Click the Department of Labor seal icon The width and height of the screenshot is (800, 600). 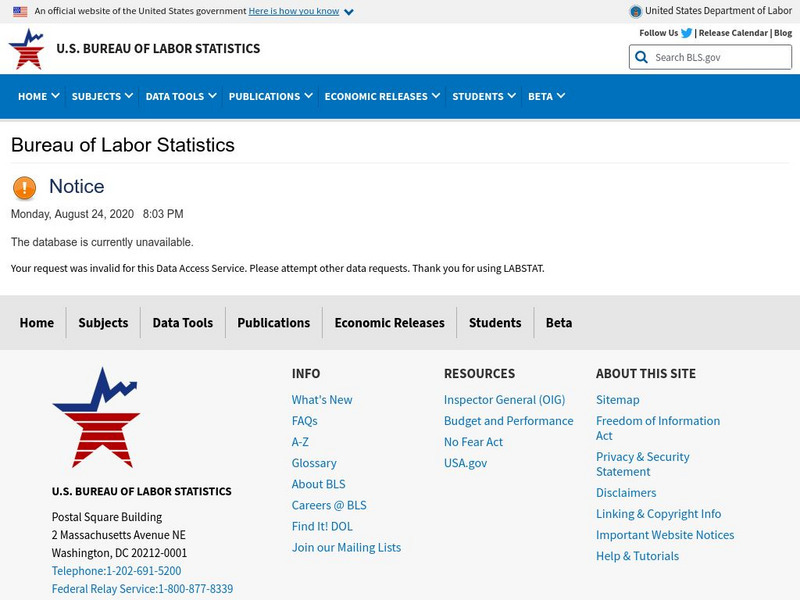[x=635, y=11]
